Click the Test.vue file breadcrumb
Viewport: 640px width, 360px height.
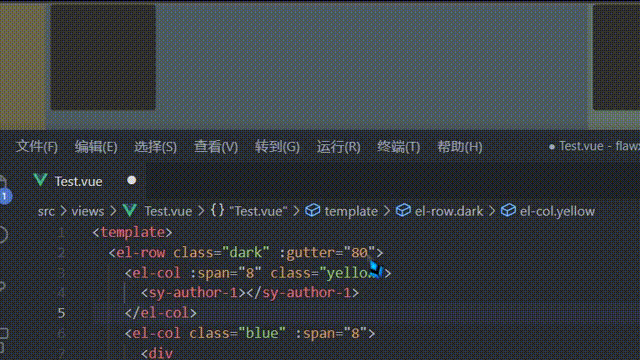click(168, 211)
